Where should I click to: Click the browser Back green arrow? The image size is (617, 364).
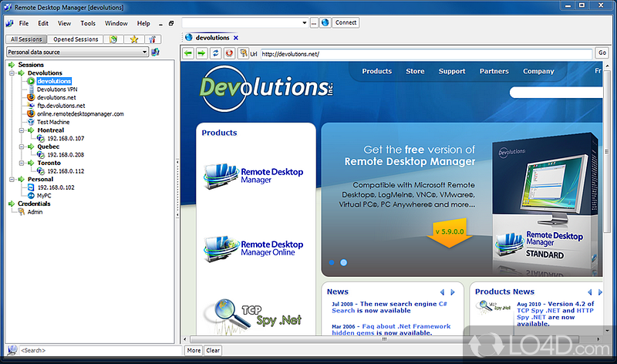click(x=188, y=53)
